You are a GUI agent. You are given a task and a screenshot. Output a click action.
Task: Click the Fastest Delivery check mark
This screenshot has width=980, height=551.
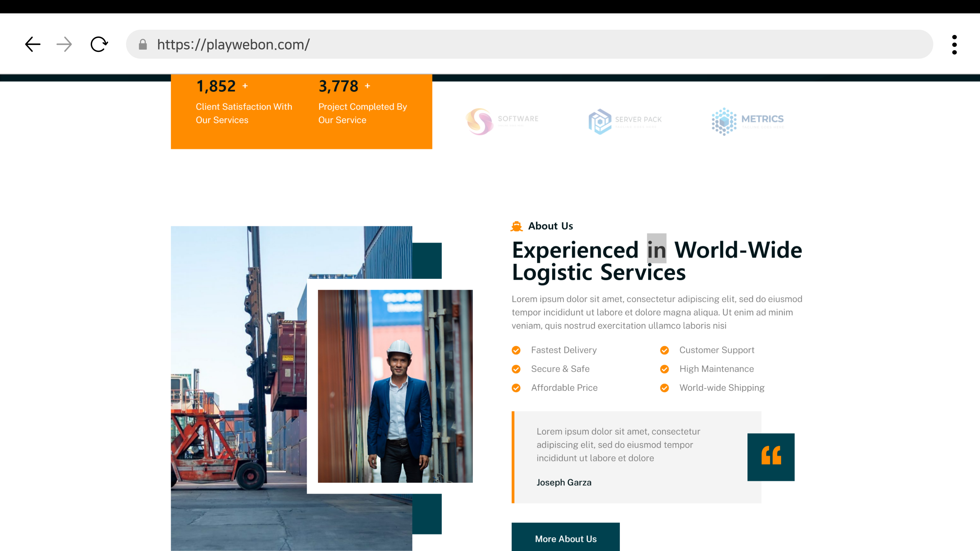click(x=516, y=350)
